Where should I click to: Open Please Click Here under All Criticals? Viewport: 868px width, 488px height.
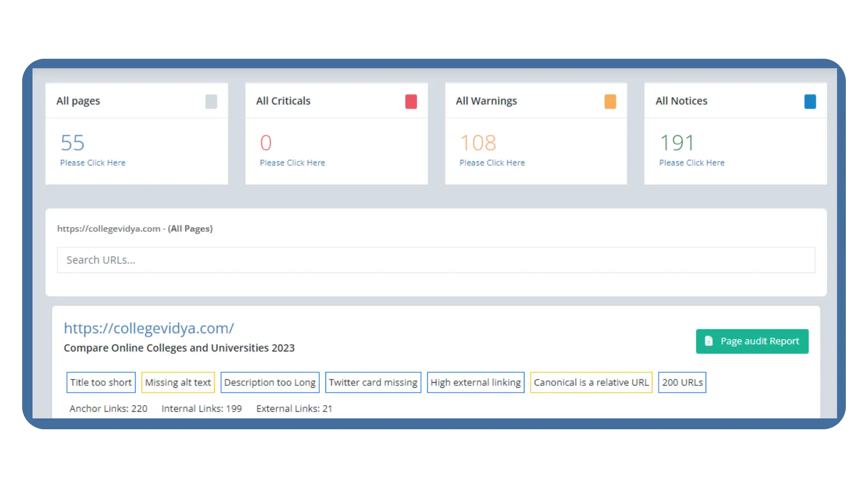click(292, 163)
